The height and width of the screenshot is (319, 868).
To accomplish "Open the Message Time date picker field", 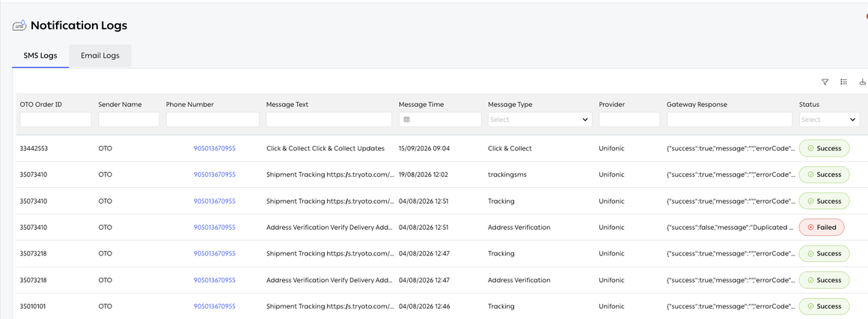I will click(x=440, y=120).
